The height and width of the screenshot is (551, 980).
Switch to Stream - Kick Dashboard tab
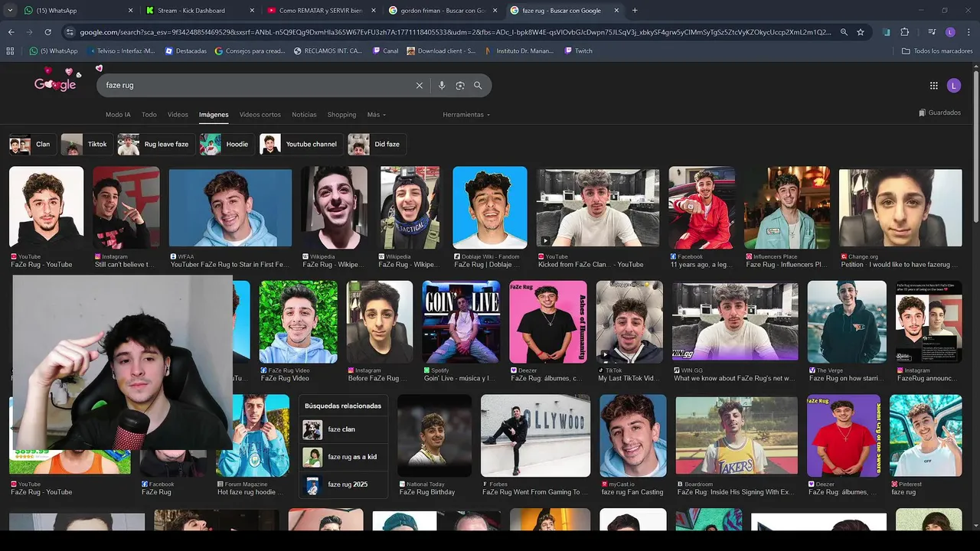(199, 11)
